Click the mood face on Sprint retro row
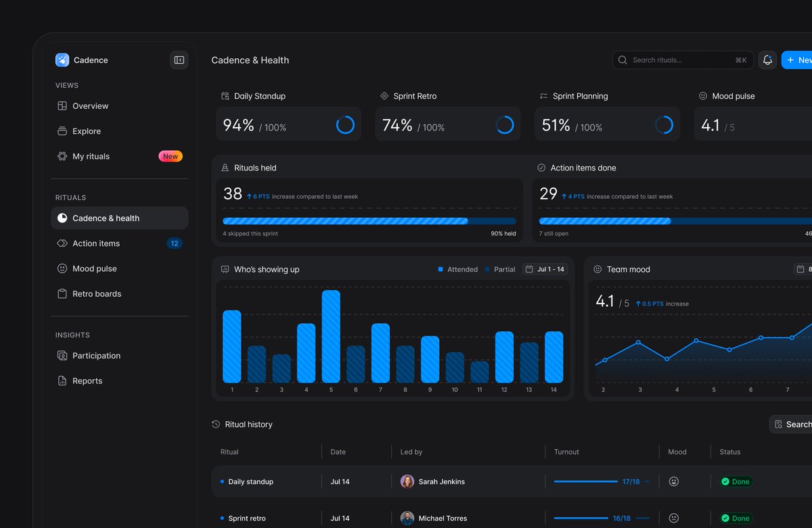 tap(673, 518)
